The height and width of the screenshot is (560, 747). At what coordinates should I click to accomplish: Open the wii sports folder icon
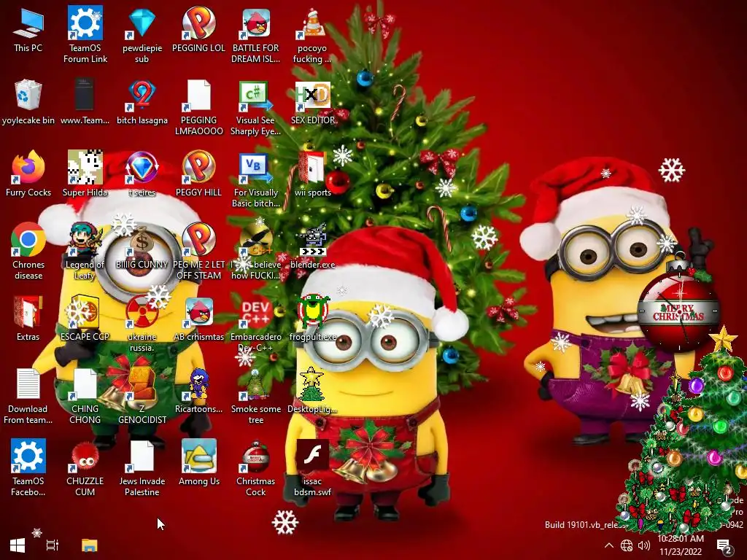[312, 174]
